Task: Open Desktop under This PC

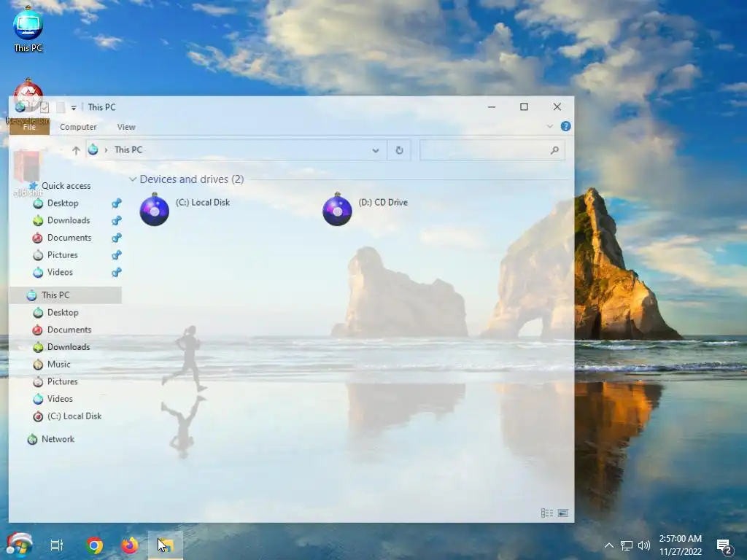Action: [x=63, y=312]
